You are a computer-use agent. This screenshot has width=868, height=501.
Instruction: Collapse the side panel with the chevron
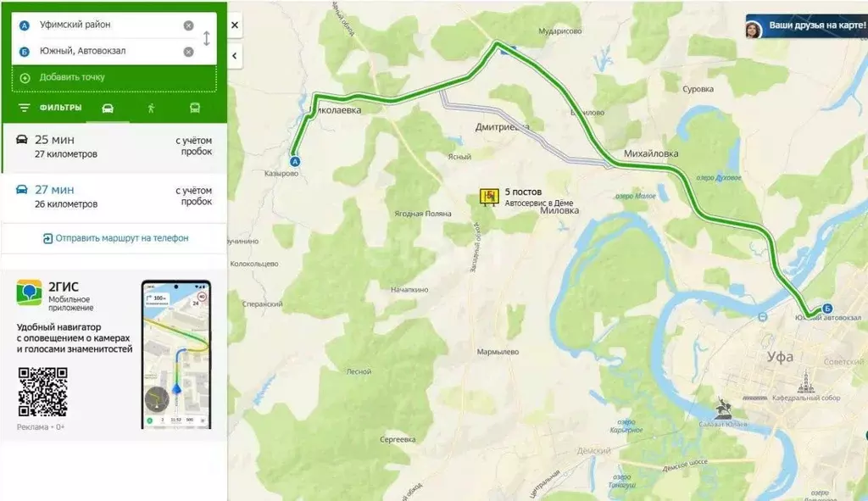(235, 56)
